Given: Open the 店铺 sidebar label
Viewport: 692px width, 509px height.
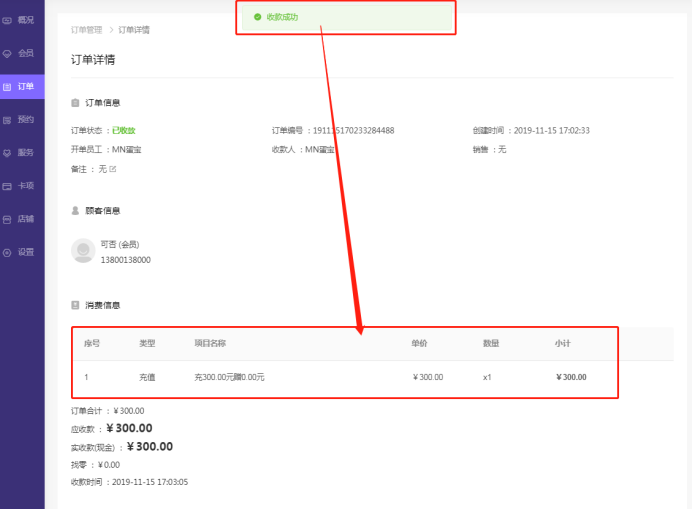Looking at the screenshot, I should tap(26, 219).
